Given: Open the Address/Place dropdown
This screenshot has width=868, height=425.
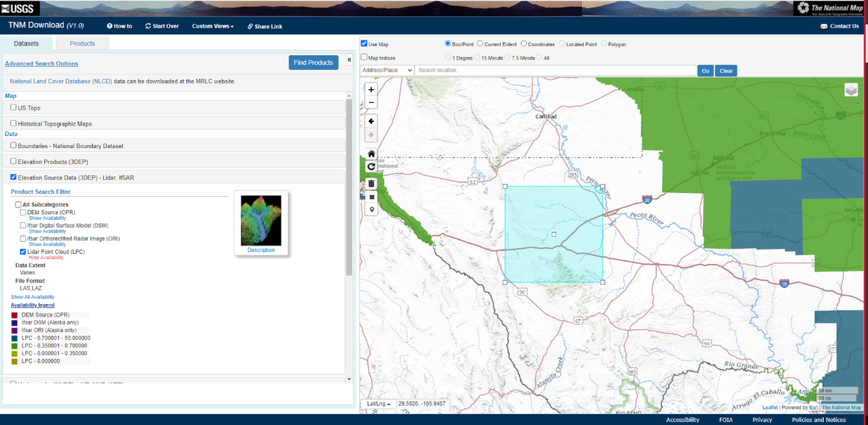Looking at the screenshot, I should coord(387,70).
